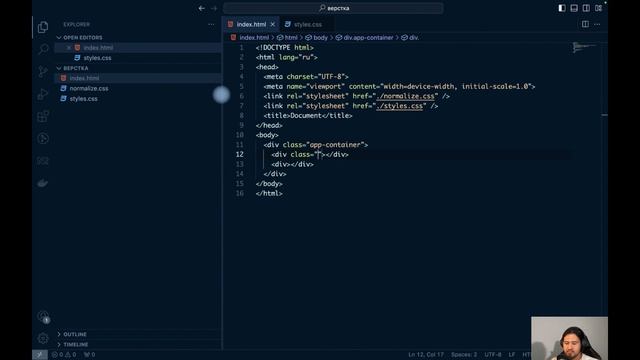640x360 pixels.
Task: Click the minimap code preview
Action: click(x=584, y=48)
